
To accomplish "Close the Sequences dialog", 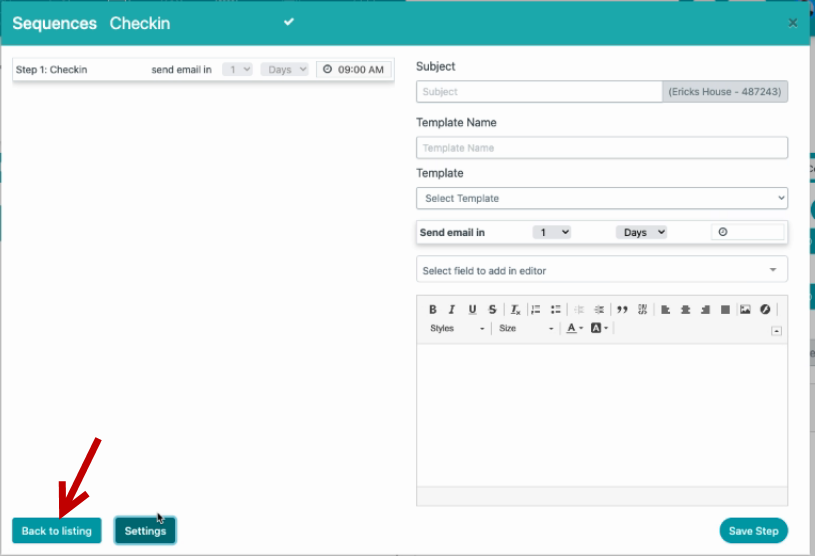I will [793, 23].
